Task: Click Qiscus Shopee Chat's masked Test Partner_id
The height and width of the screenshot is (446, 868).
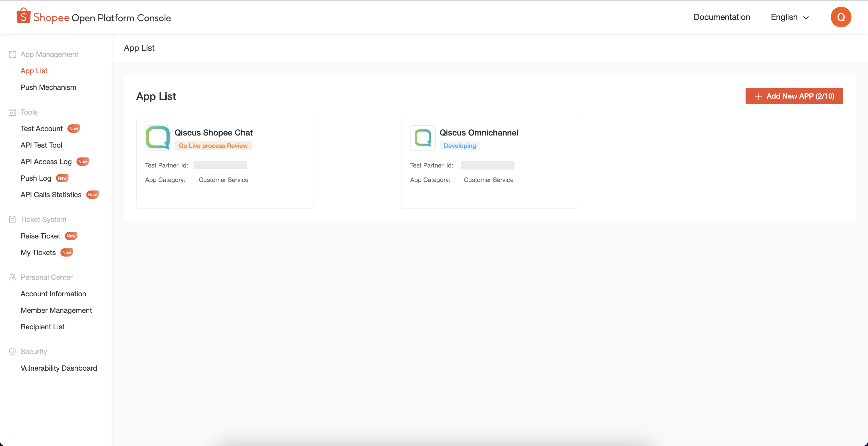Action: tap(220, 165)
